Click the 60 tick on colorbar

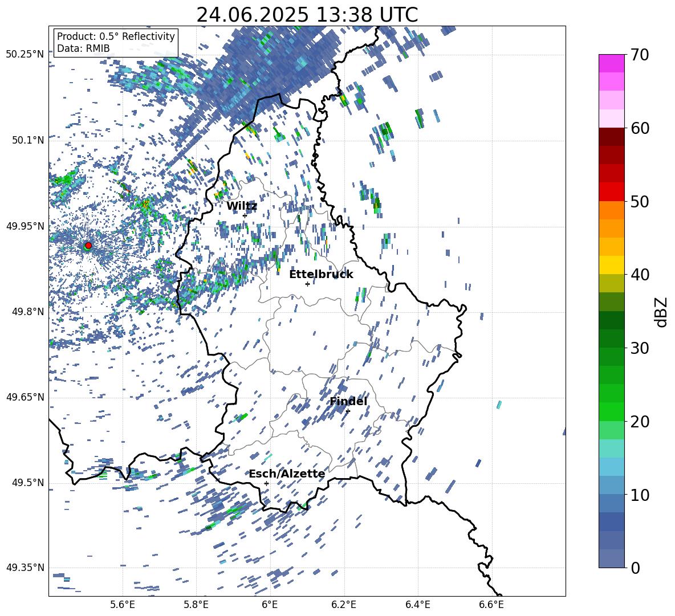pos(640,128)
